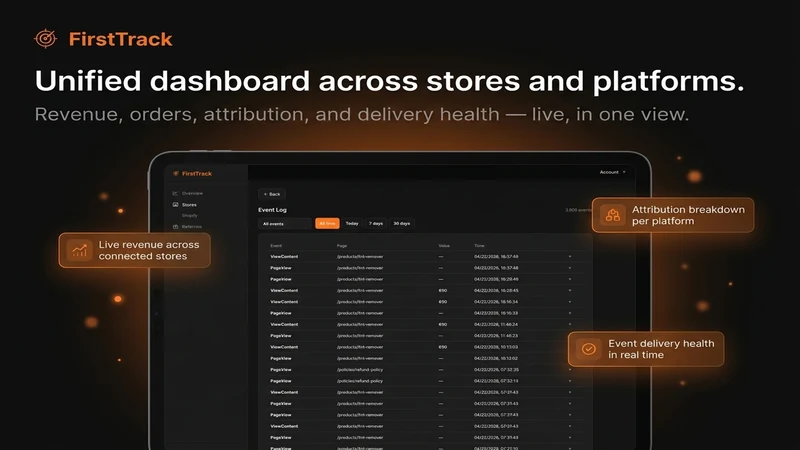
Task: Click the timestamp ending 10:13:02
Action: point(496,358)
